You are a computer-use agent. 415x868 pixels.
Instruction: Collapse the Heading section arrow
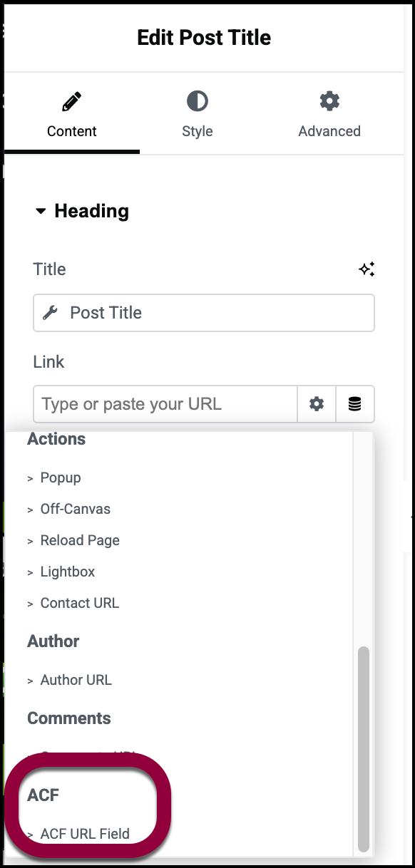tap(41, 211)
